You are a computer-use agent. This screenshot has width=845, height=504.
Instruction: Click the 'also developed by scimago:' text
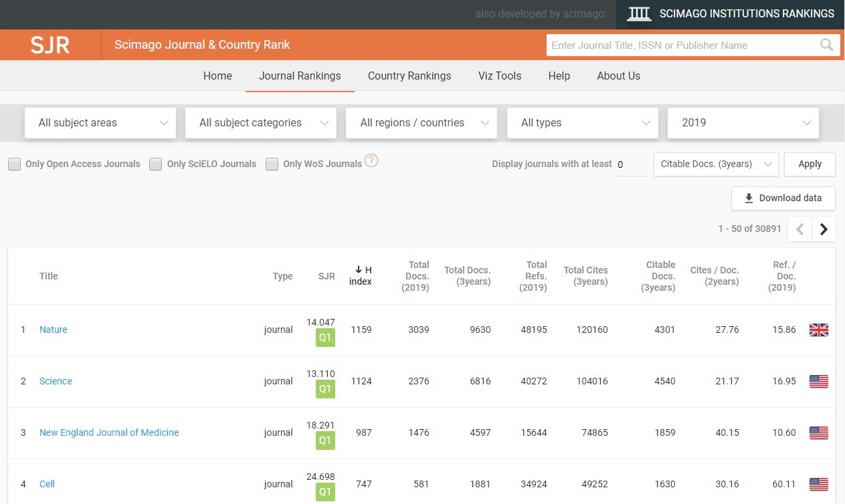[x=541, y=14]
